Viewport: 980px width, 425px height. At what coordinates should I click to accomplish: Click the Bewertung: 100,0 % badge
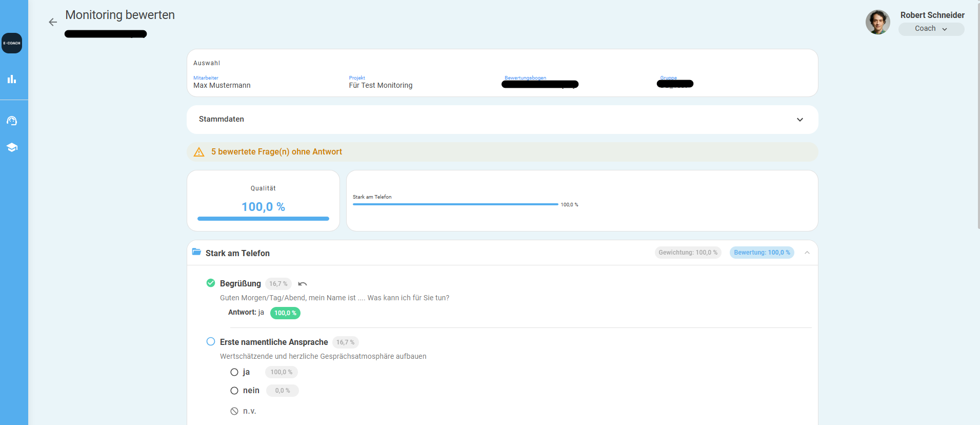pos(762,253)
